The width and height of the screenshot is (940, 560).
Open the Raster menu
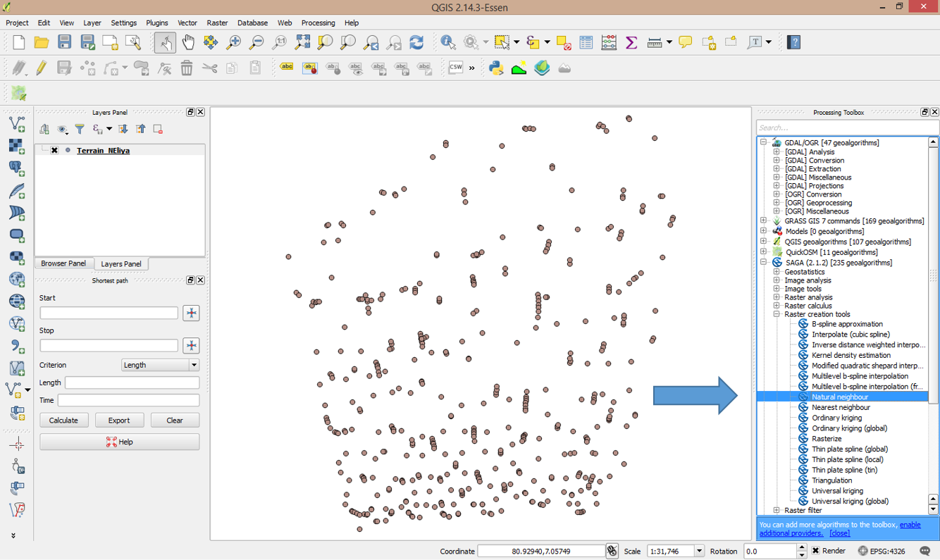[x=218, y=23]
